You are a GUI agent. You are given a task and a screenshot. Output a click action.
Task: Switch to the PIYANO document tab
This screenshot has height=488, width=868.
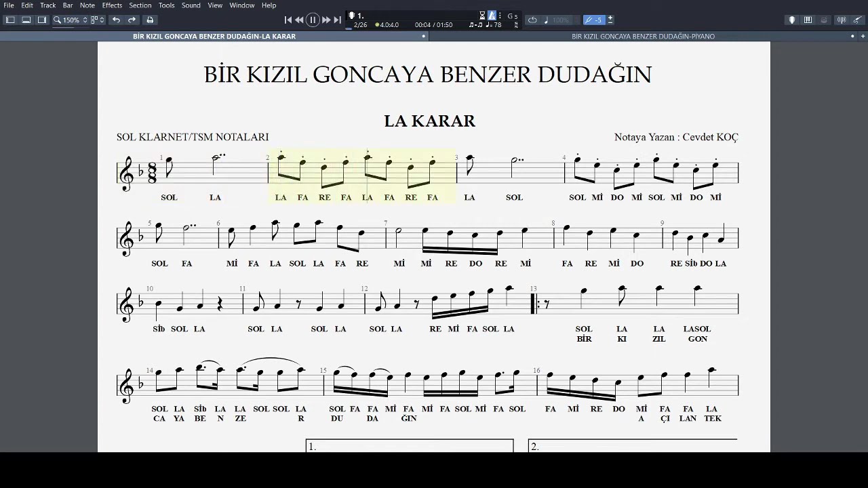click(643, 37)
